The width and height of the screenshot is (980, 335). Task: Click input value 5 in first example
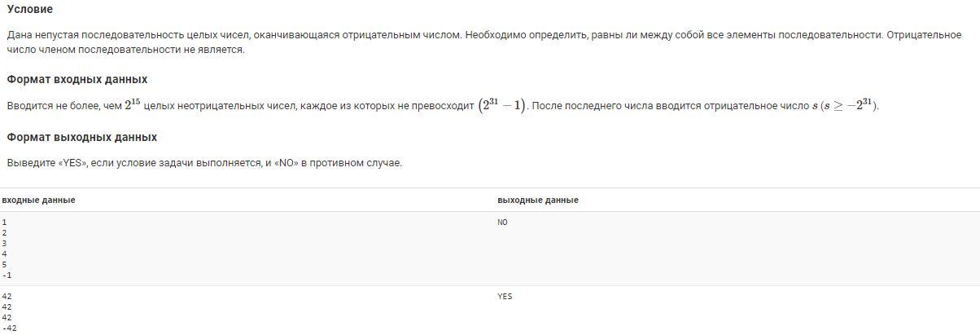(4, 265)
